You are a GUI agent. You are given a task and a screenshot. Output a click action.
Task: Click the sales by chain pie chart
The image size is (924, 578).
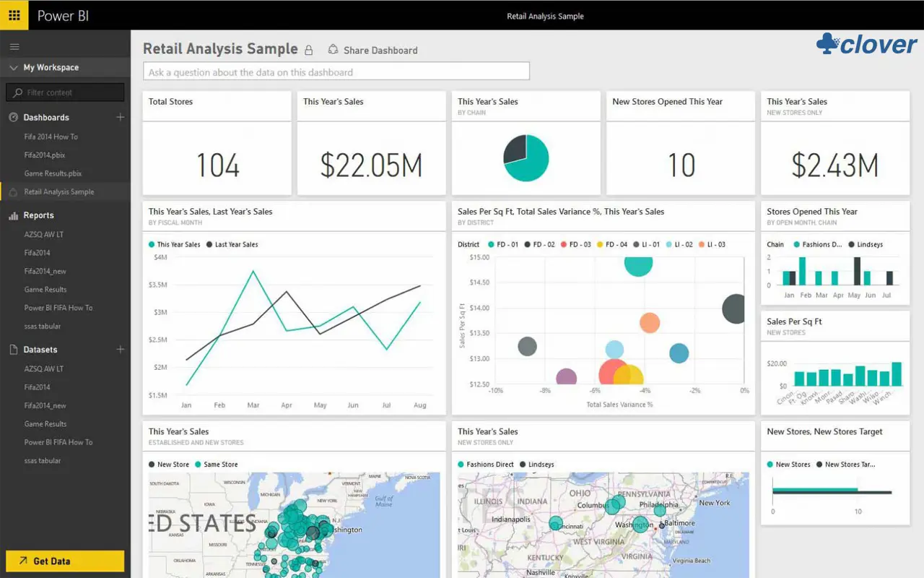click(526, 158)
